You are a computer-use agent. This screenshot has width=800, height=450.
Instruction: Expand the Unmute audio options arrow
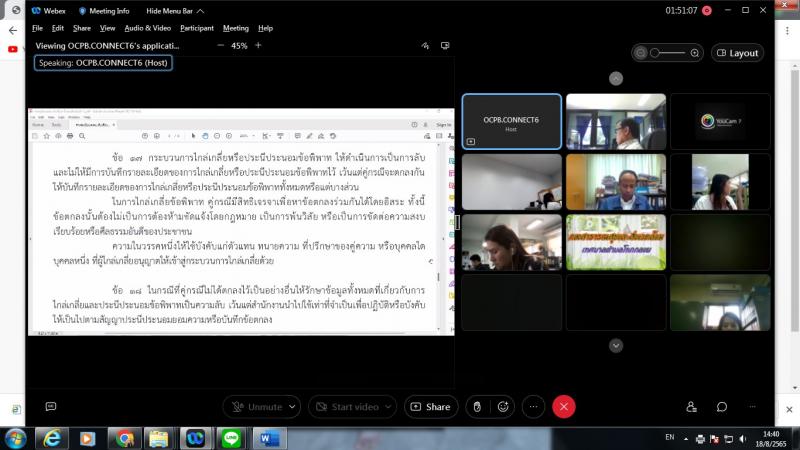tap(293, 407)
